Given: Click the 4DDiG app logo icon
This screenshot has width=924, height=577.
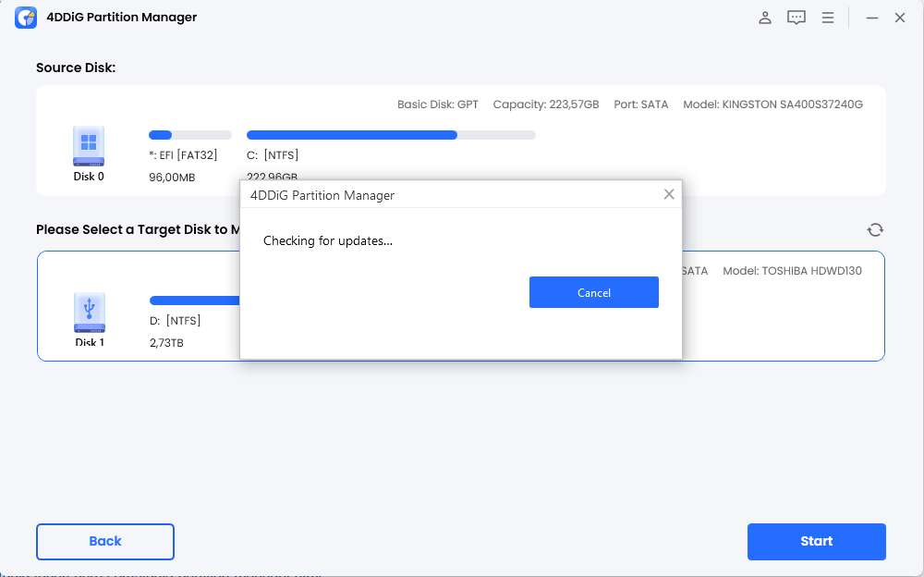Looking at the screenshot, I should tap(26, 18).
